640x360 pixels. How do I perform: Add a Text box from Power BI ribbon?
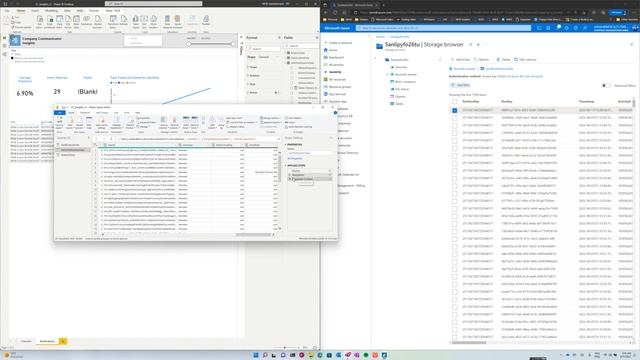tap(144, 21)
